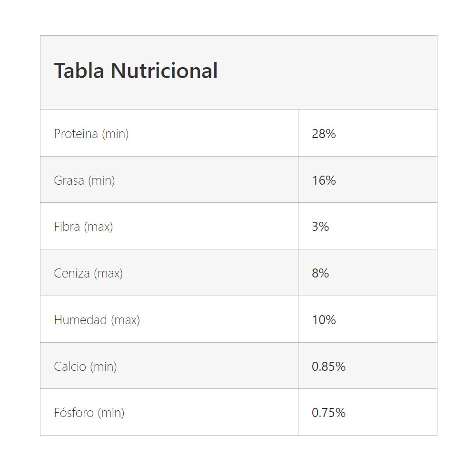This screenshot has height=476, width=476.
Task: Click the 28% protein value
Action: click(x=324, y=134)
